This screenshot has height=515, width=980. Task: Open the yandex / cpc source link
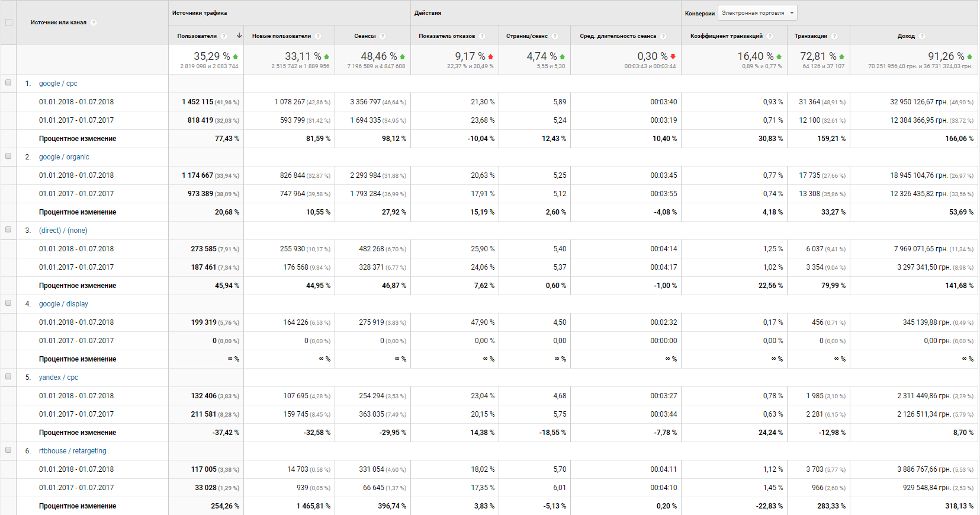59,378
